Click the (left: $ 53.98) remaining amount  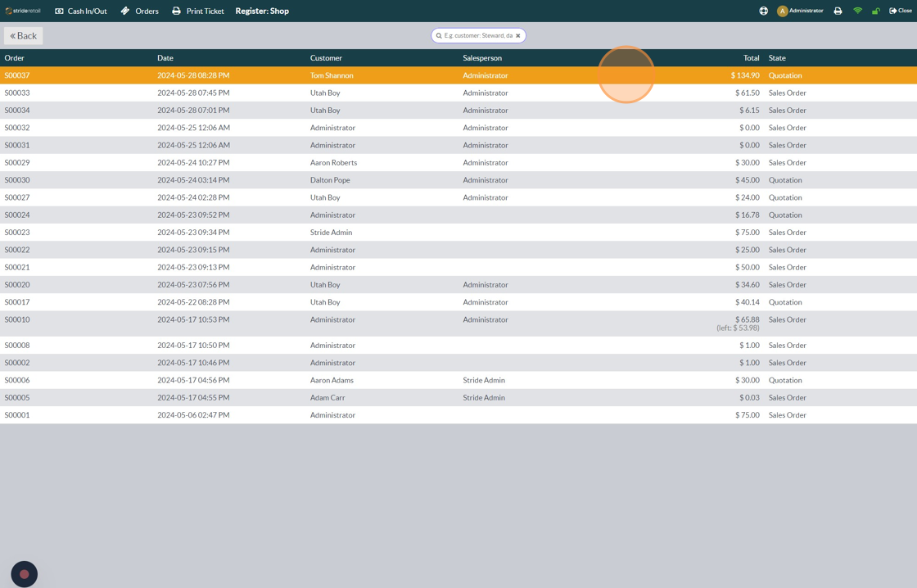coord(738,328)
